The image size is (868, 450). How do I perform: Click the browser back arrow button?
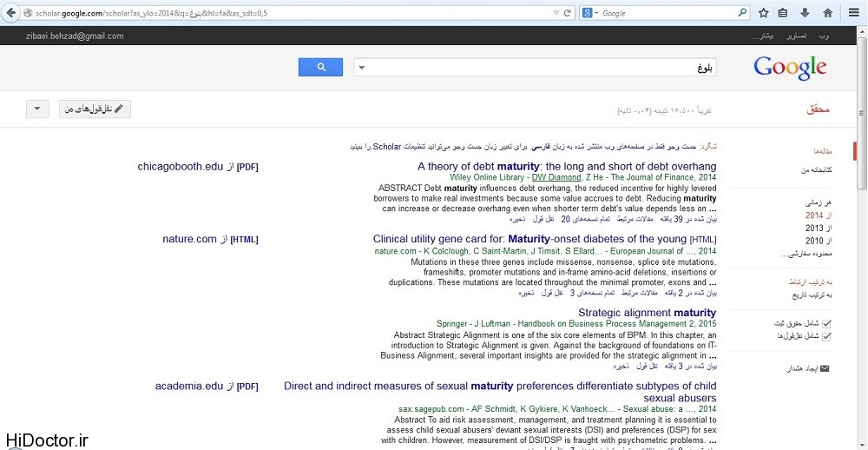(x=10, y=13)
